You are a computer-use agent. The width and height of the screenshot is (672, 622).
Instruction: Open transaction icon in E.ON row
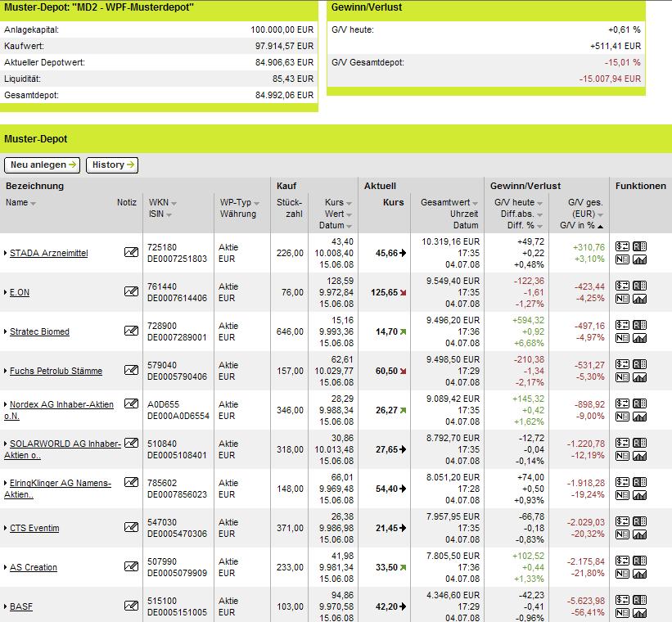[x=622, y=286]
